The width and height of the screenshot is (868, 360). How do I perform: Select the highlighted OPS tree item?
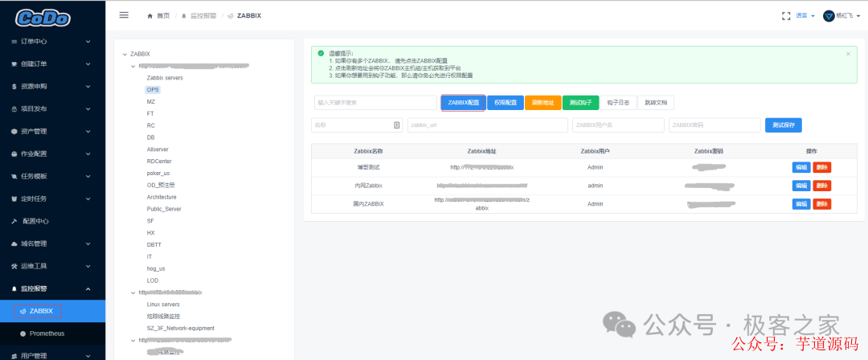pos(153,90)
